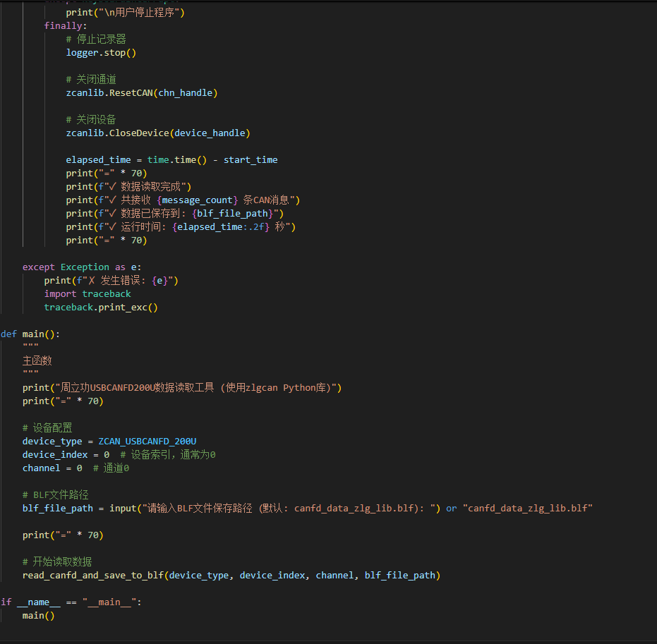
Task: Click the "{message_count}" placeholder
Action: tap(198, 200)
